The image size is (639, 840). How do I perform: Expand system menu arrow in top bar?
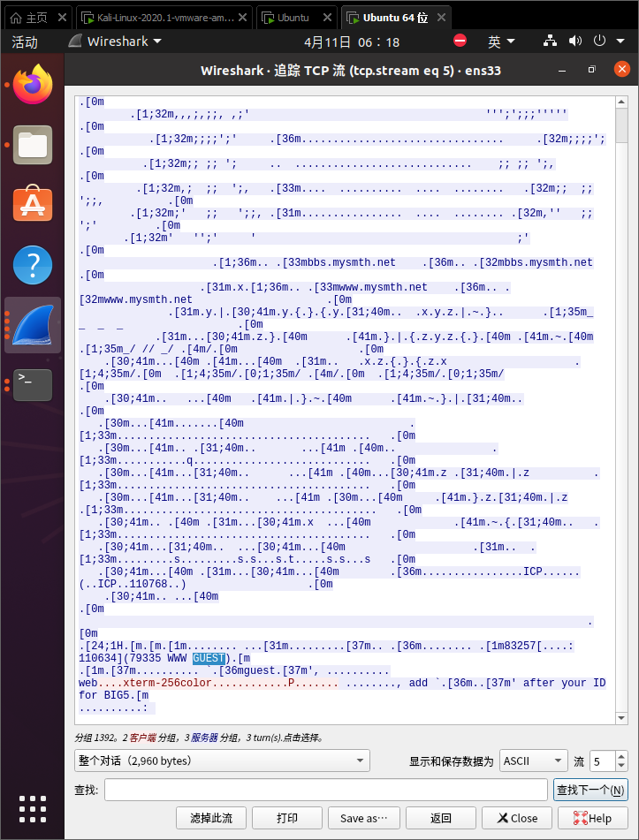coord(620,41)
